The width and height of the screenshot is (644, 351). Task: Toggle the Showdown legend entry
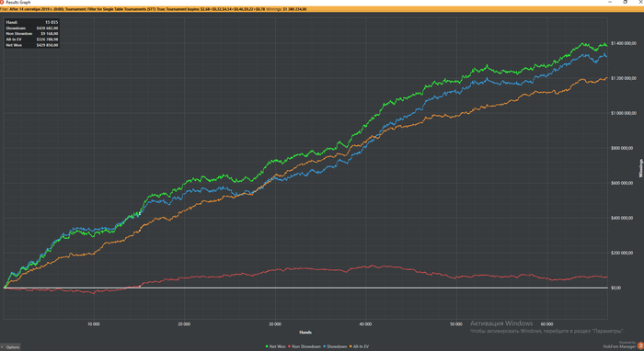(x=335, y=346)
